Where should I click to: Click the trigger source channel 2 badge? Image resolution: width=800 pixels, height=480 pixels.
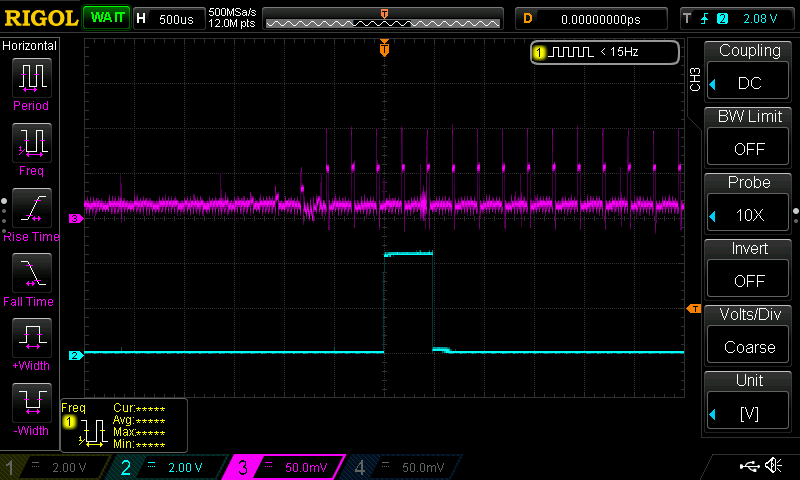[x=722, y=19]
